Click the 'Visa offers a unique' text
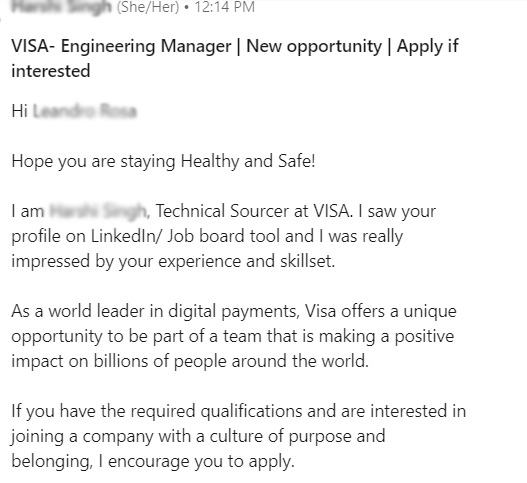Screen dimensions: 527x483 click(x=380, y=311)
